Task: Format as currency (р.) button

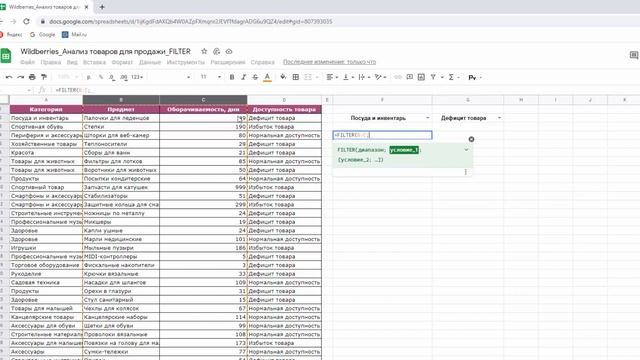Action: point(89,77)
